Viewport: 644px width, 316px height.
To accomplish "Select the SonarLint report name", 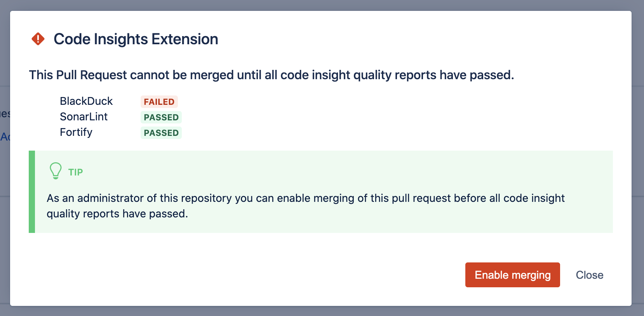I will tap(84, 117).
